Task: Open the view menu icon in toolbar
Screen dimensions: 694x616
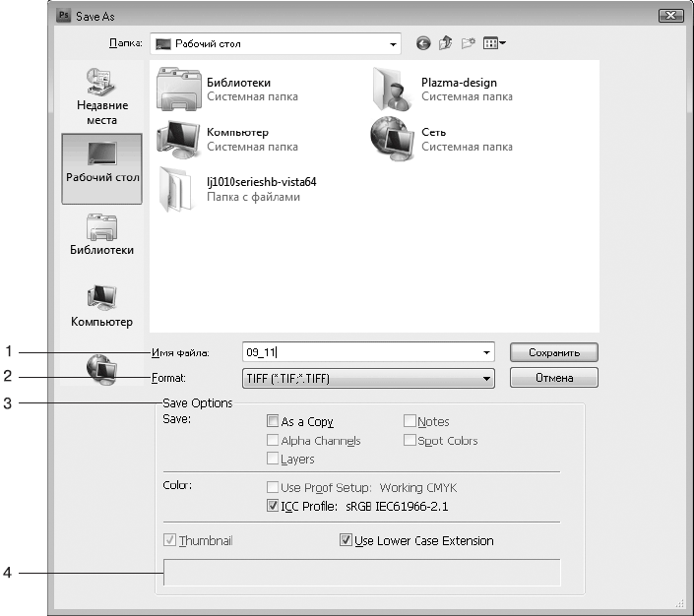Action: coord(494,43)
